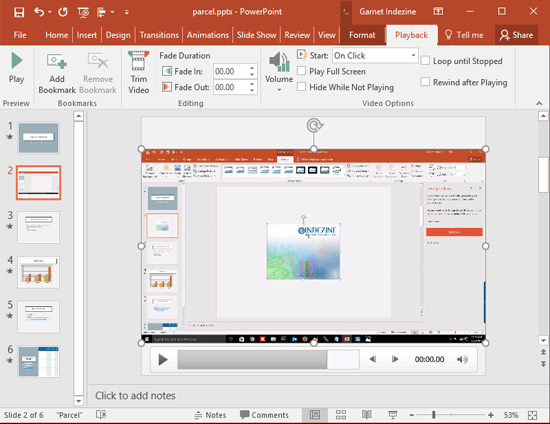Toggle the Notes pane button

click(210, 415)
